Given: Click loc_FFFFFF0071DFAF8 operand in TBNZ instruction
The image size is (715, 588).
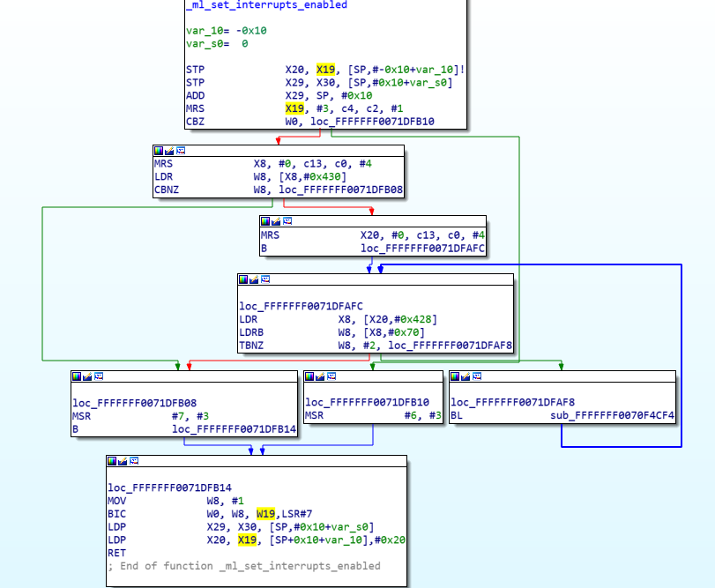Looking at the screenshot, I should point(448,346).
